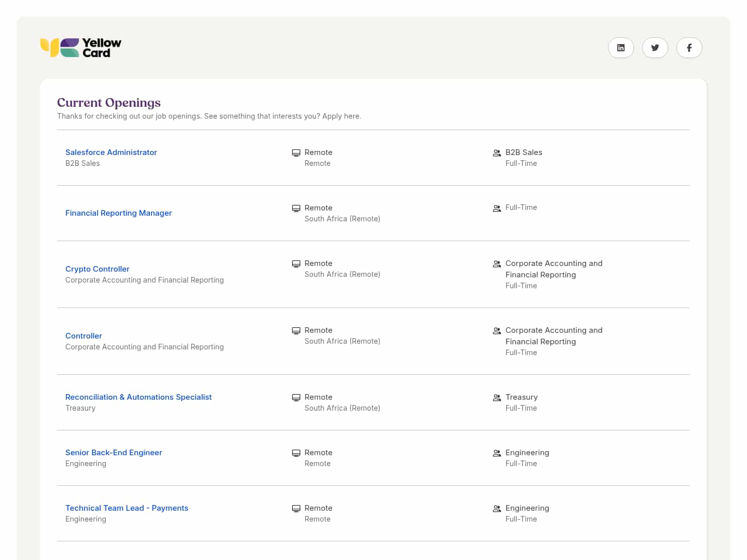This screenshot has height=560, width=747.
Task: Click the Yellow Card logo
Action: tap(81, 48)
